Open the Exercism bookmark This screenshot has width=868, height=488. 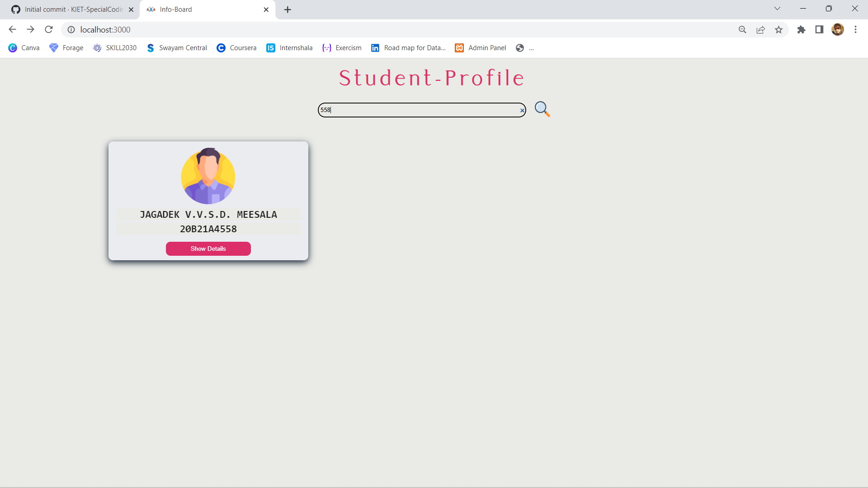coord(342,47)
